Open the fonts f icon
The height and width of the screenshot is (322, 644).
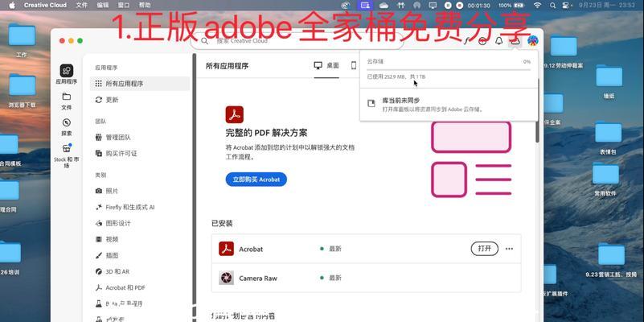pos(466,41)
